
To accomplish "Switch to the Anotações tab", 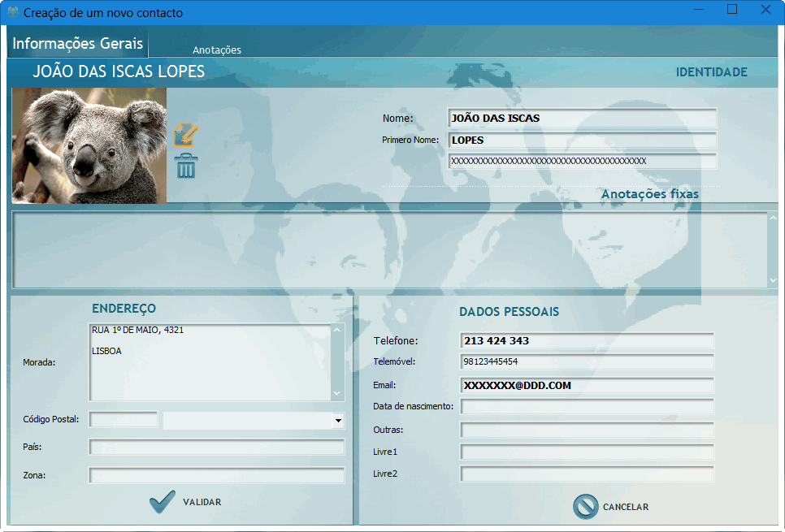I will (x=217, y=50).
